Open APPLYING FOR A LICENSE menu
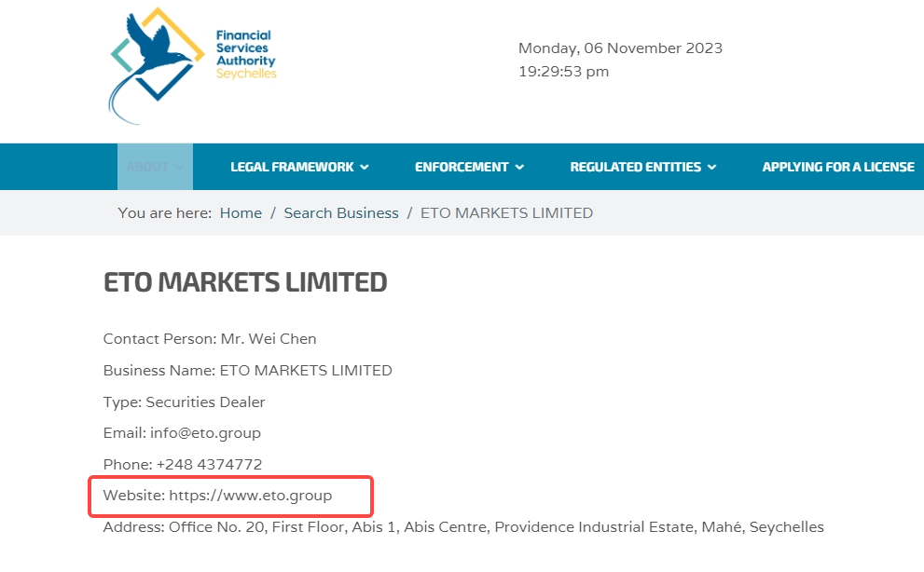 pyautogui.click(x=838, y=167)
